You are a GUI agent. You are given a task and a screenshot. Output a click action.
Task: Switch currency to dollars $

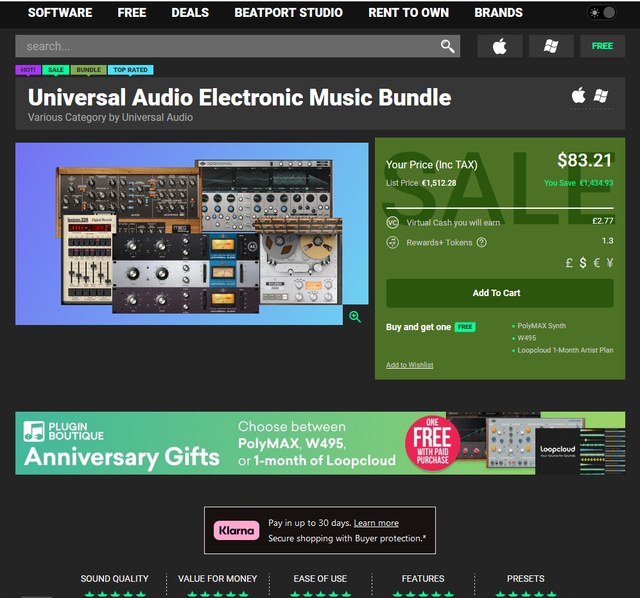click(x=583, y=263)
